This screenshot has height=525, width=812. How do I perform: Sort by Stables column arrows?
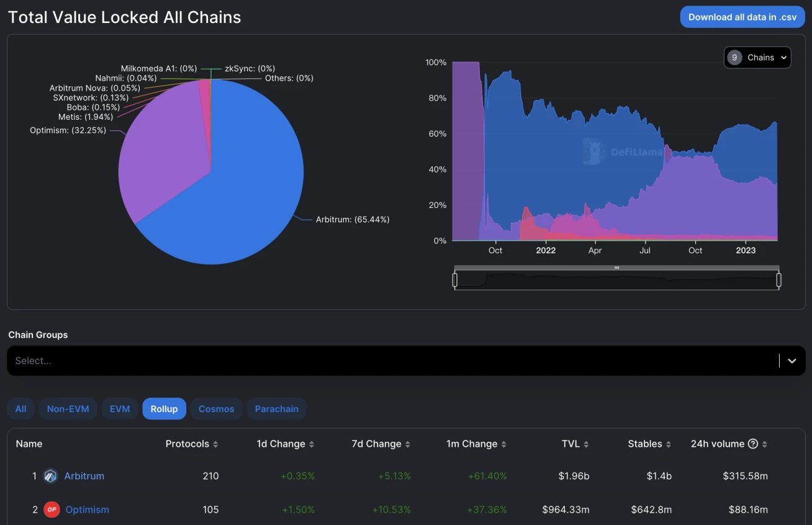coord(669,444)
